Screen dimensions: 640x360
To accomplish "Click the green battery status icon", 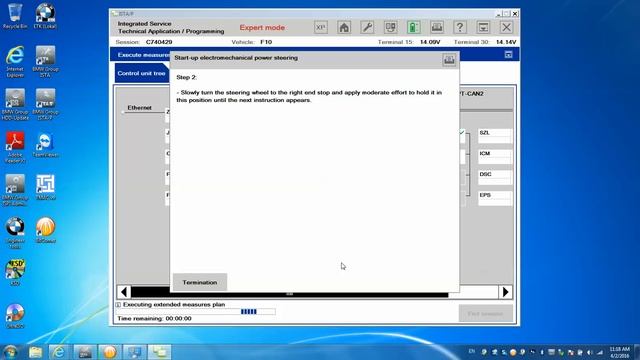I will 413,27.
